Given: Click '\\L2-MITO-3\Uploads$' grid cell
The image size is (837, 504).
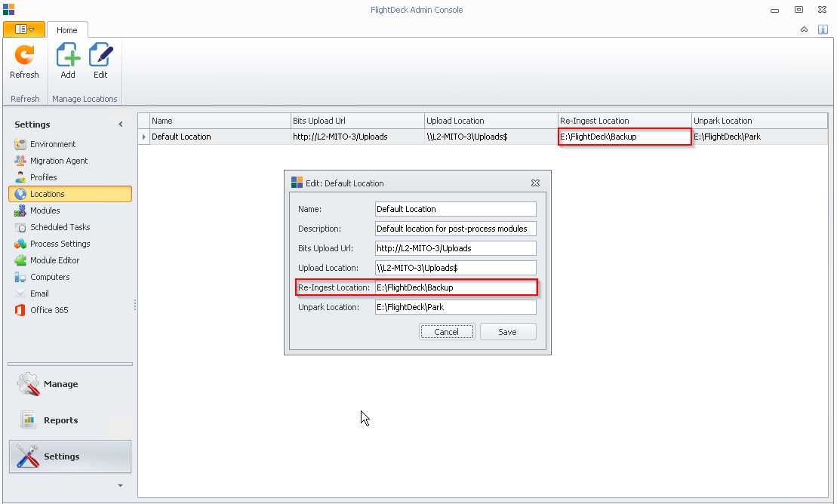Looking at the screenshot, I should 491,137.
